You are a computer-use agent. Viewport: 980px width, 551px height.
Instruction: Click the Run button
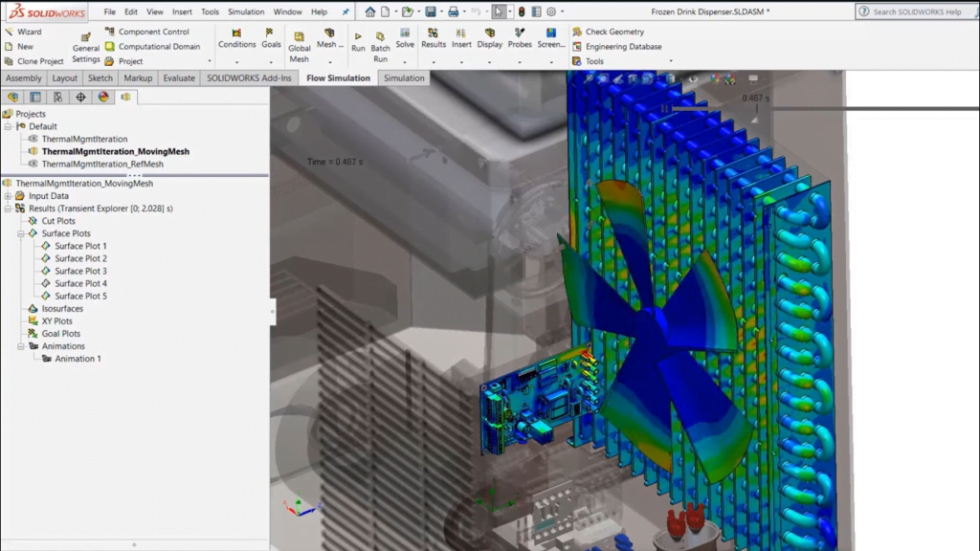[357, 42]
